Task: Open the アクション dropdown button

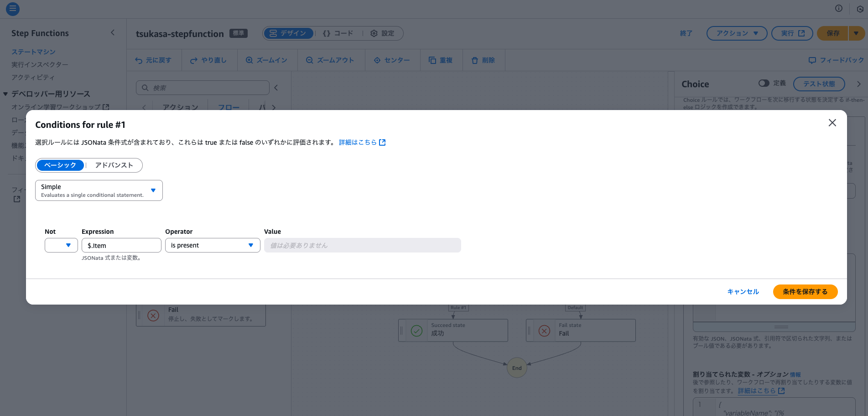Action: click(737, 33)
